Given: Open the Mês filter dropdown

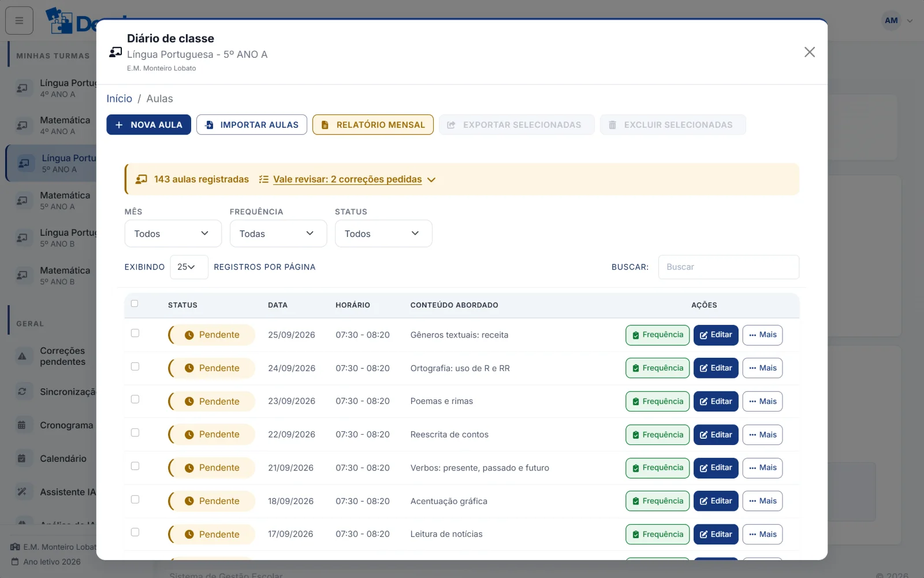Looking at the screenshot, I should pyautogui.click(x=173, y=234).
